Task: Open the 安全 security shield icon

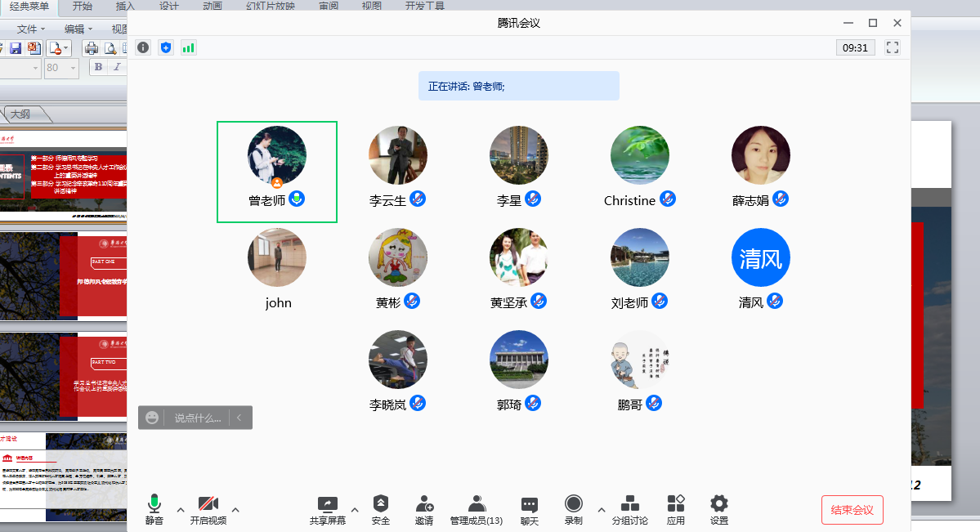Action: (x=380, y=504)
